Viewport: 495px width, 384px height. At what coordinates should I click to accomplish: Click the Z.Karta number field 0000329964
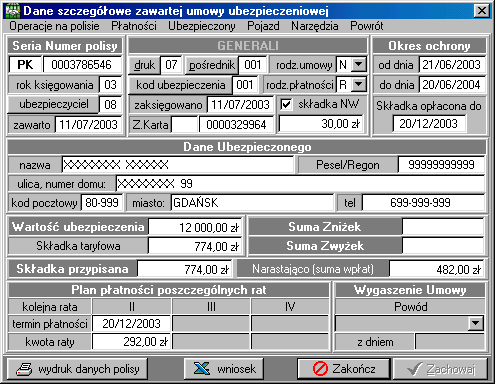pos(236,125)
